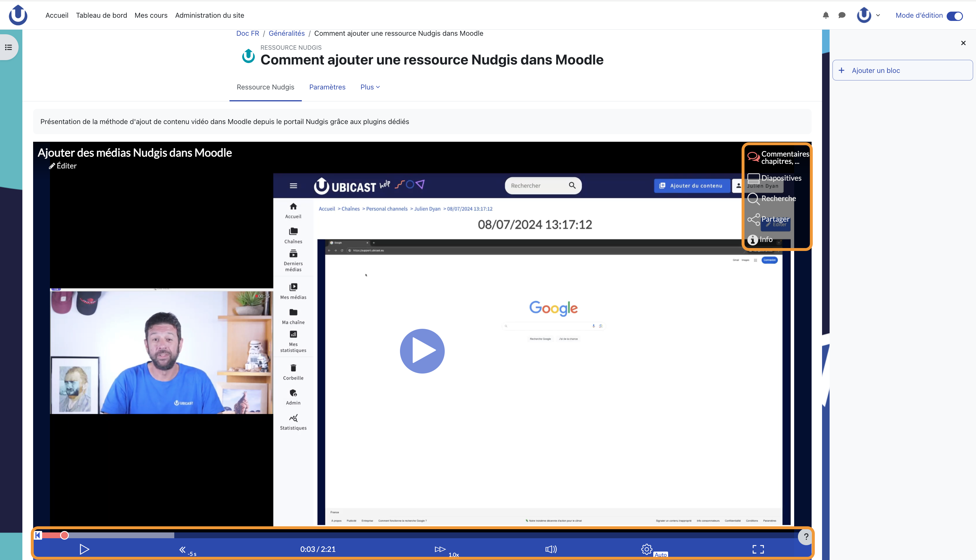Rewind five seconds
The width and height of the screenshot is (976, 560).
(187, 550)
